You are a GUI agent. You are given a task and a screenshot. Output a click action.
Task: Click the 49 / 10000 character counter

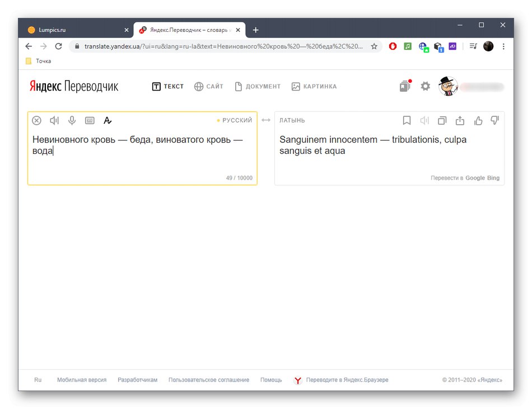(239, 178)
